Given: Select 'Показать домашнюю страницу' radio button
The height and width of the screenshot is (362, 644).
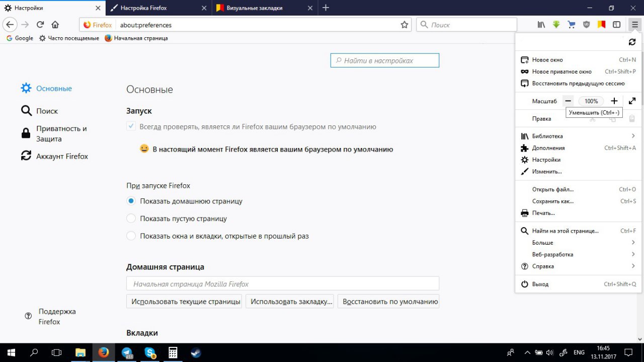Looking at the screenshot, I should point(131,201).
